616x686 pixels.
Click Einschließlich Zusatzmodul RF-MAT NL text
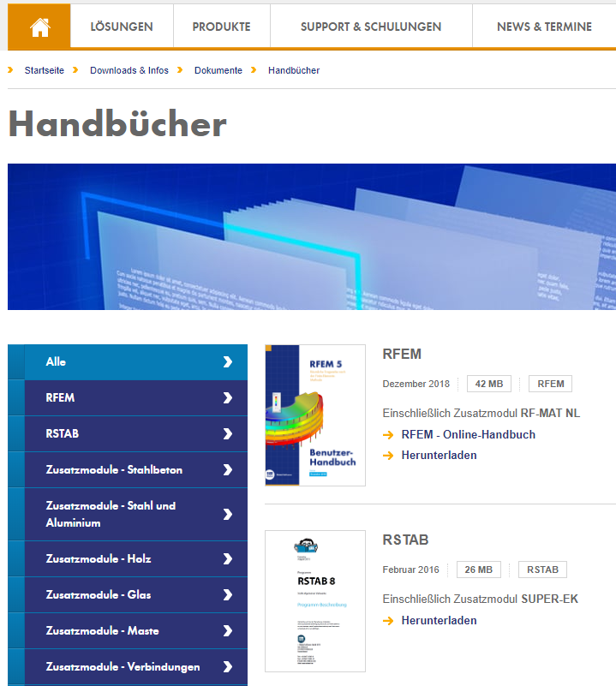tap(481, 413)
